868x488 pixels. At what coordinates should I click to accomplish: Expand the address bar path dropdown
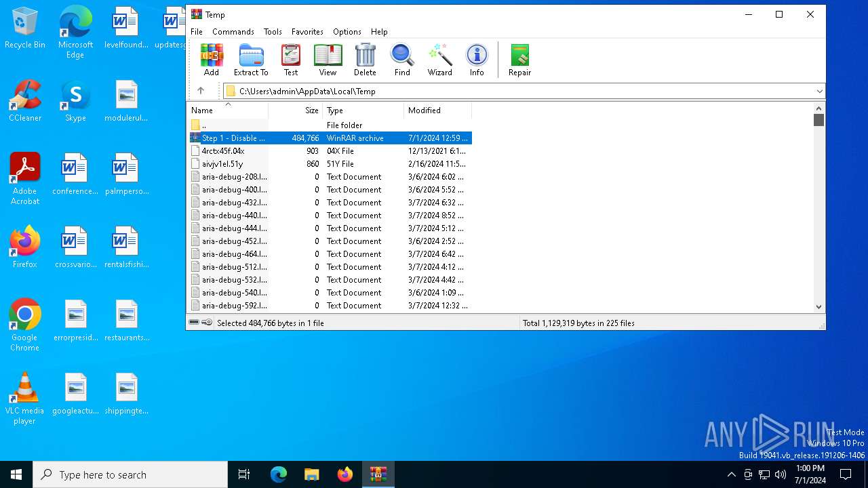(819, 91)
